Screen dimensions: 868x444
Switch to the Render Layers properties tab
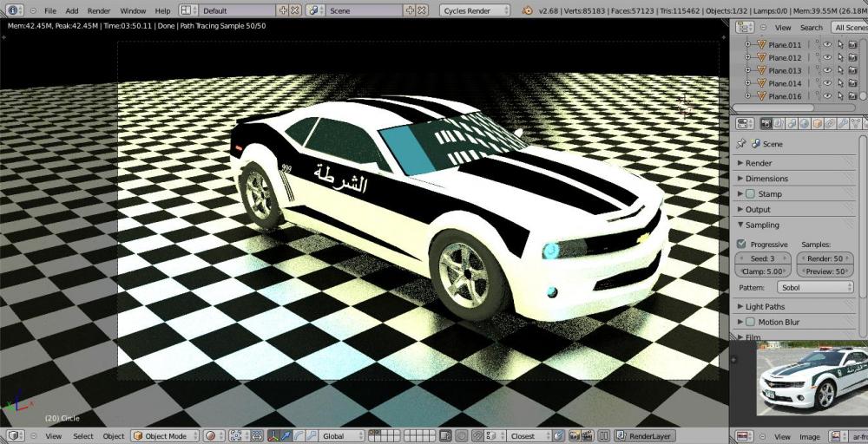779,124
